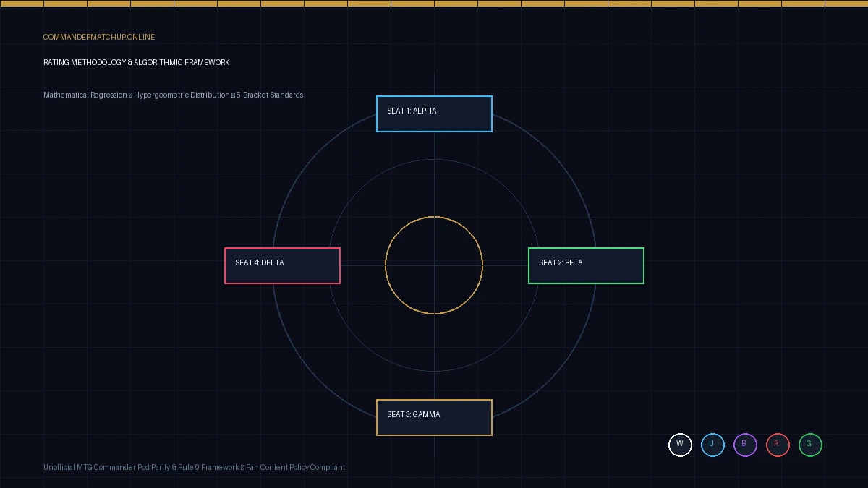
Task: Click the red R mana circle
Action: tap(778, 445)
